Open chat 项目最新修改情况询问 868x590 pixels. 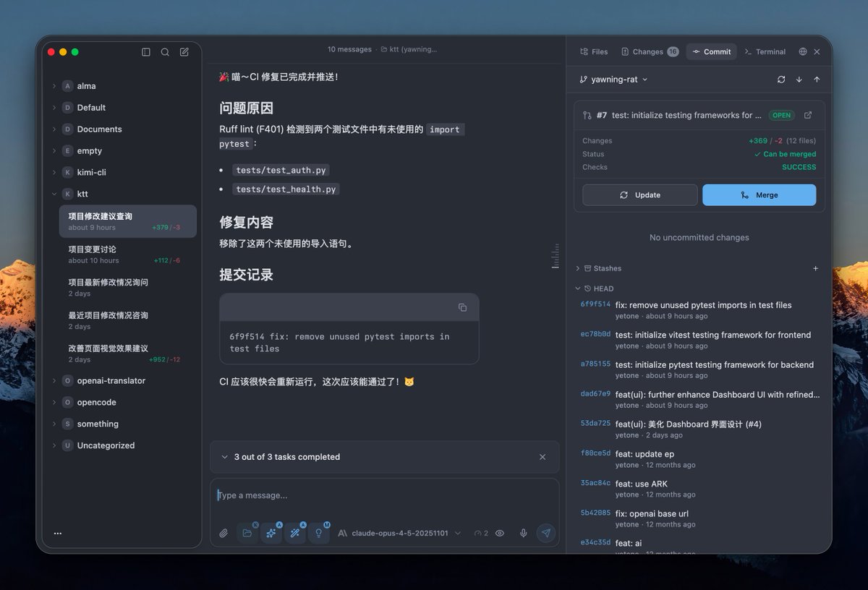tap(128, 287)
